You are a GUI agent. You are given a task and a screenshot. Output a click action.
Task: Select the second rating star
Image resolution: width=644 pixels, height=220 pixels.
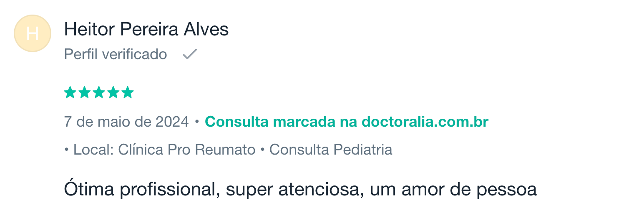[85, 92]
